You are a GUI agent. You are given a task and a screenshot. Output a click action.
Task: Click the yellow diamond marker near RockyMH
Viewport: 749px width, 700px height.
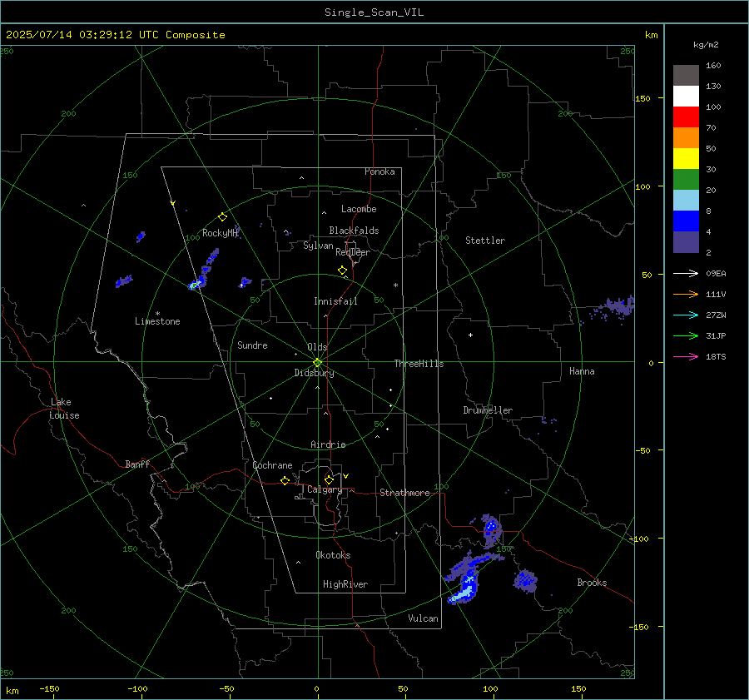(222, 217)
